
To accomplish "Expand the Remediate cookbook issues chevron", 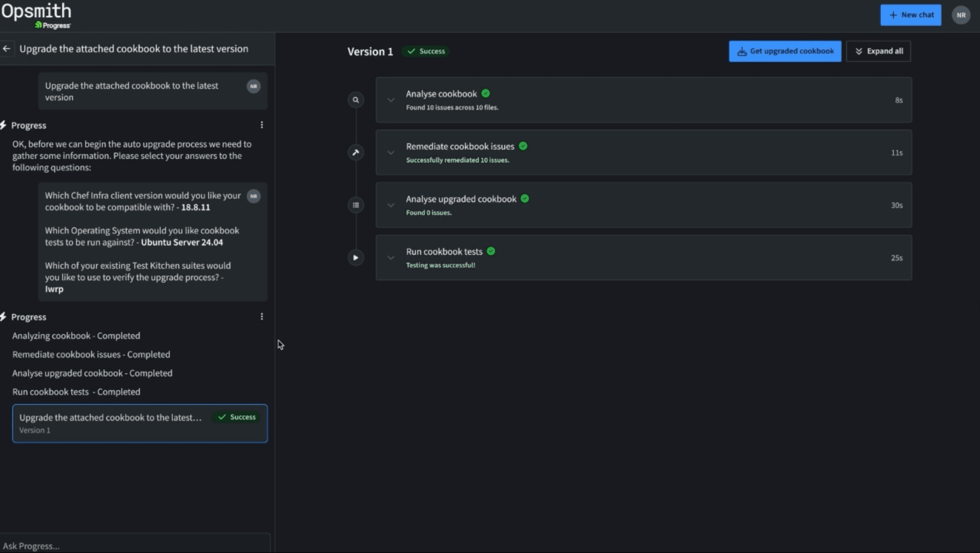I will point(391,153).
